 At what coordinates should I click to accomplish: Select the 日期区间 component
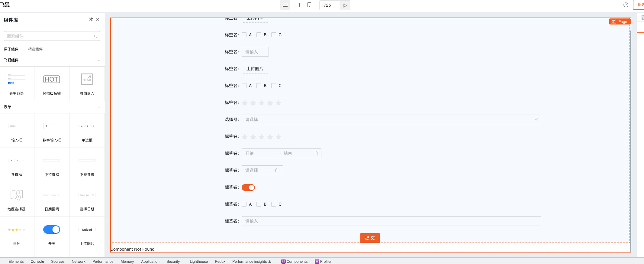[x=52, y=200]
